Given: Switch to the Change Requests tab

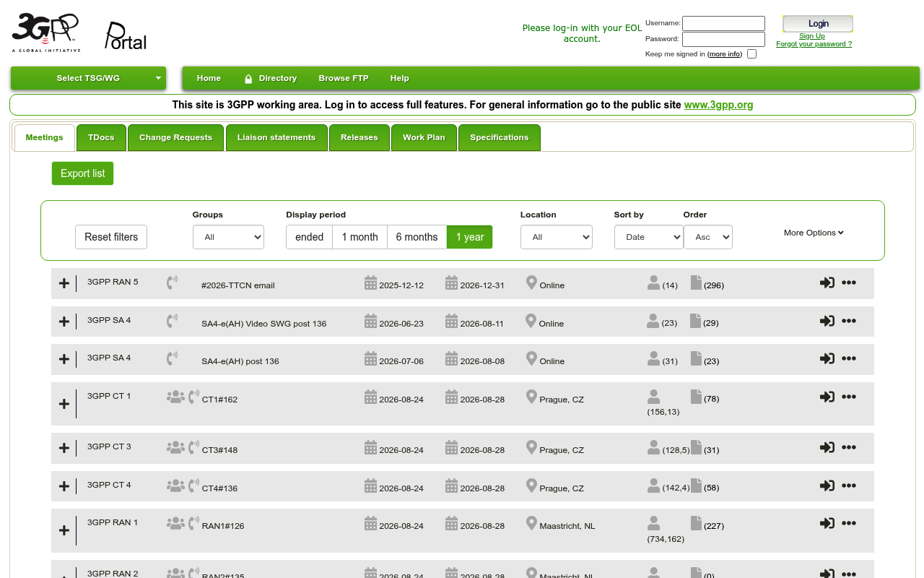Looking at the screenshot, I should 175,137.
